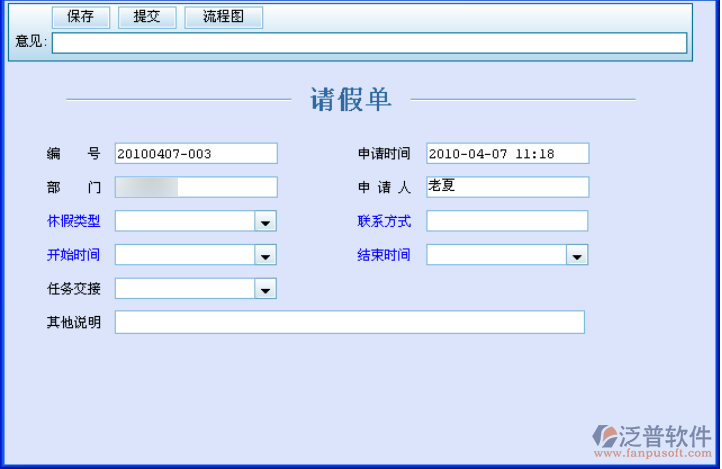Focus the 意见 comment input box

coord(369,42)
